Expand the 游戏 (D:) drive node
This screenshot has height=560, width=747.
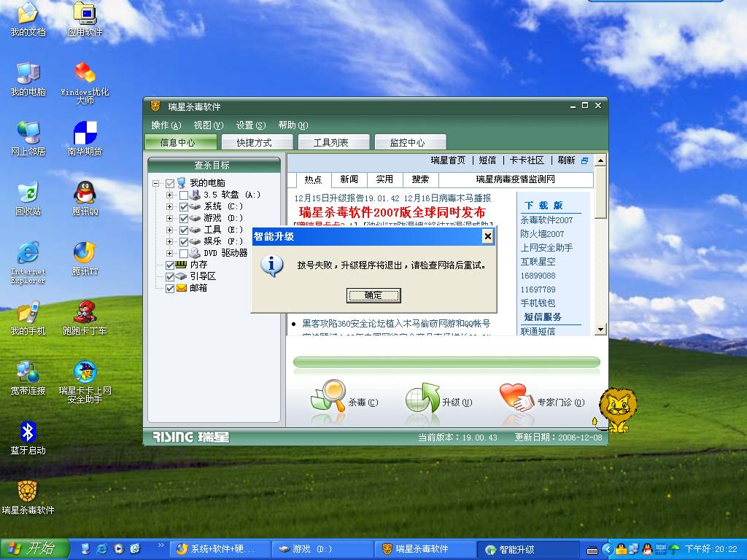169,219
